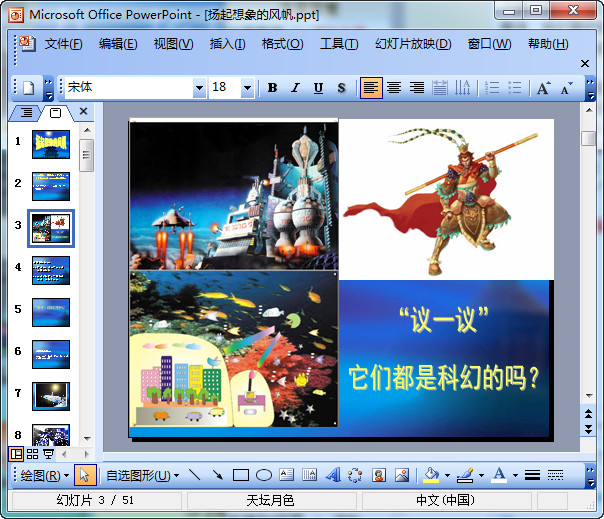Image resolution: width=604 pixels, height=519 pixels.
Task: Click the New document toolbar icon
Action: click(x=29, y=88)
